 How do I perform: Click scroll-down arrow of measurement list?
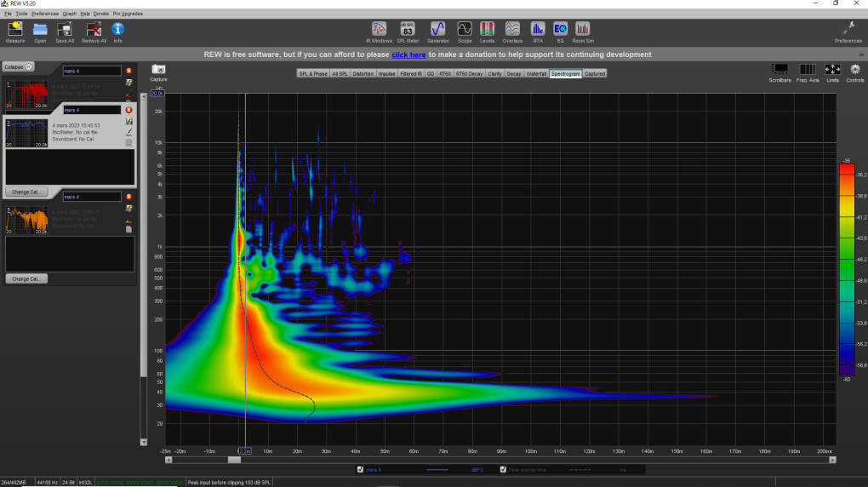click(x=143, y=442)
